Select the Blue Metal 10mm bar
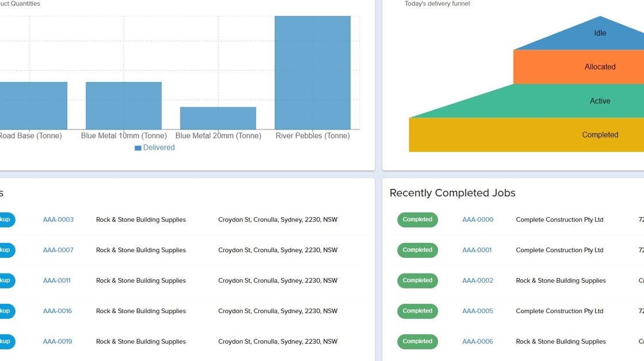Screen dimensions: 644x361 [124, 105]
